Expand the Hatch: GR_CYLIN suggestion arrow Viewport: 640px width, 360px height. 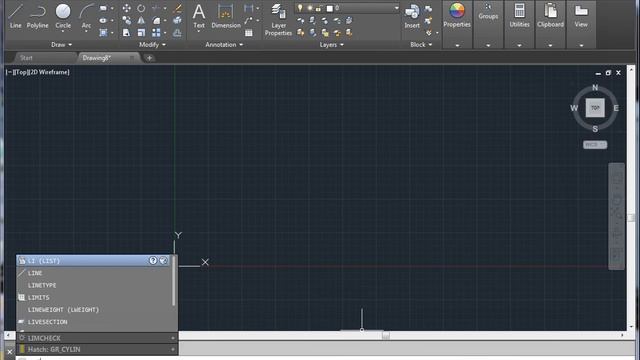click(173, 349)
